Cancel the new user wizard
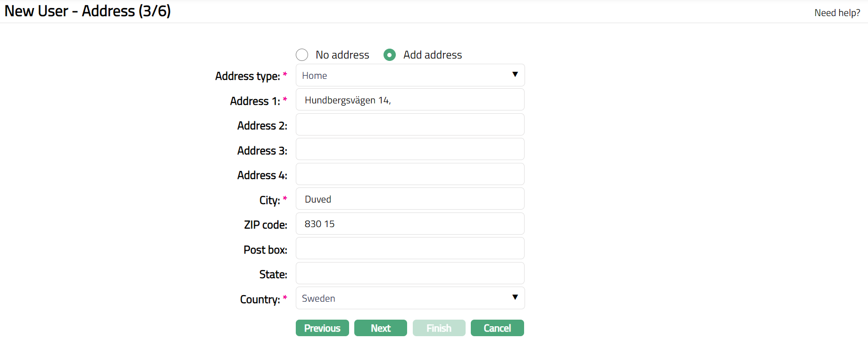The width and height of the screenshot is (868, 339). click(x=497, y=328)
